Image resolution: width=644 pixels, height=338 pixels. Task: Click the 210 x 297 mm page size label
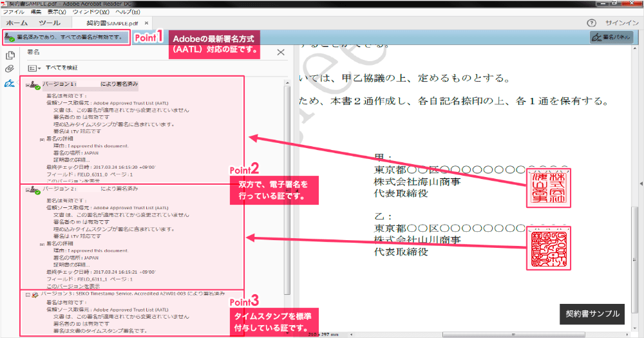pos(323,334)
